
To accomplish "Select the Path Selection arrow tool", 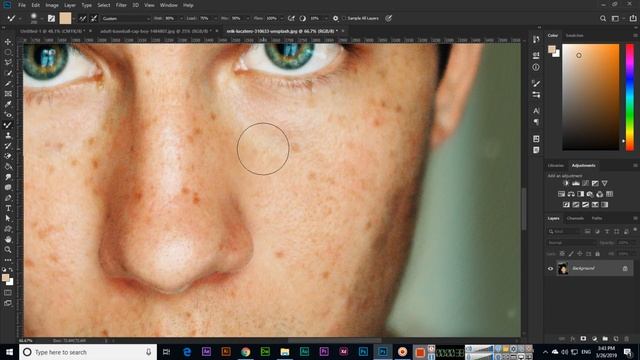I will [x=8, y=219].
